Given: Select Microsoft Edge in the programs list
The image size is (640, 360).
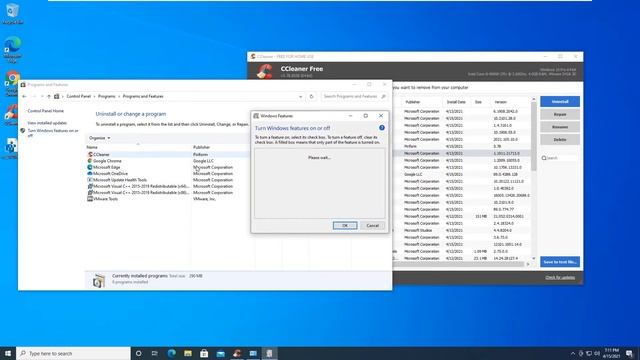Looking at the screenshot, I should tap(106, 167).
